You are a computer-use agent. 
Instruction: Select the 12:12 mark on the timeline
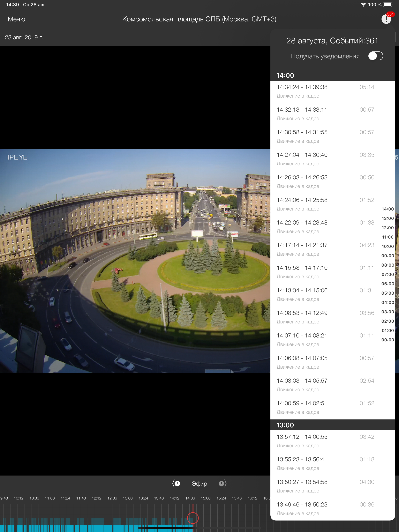[96, 498]
